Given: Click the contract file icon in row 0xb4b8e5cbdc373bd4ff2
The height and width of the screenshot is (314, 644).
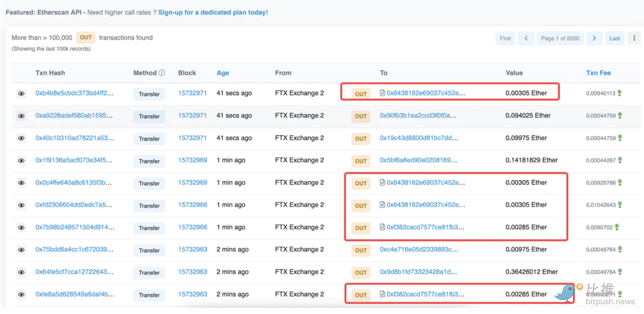Looking at the screenshot, I should click(382, 93).
